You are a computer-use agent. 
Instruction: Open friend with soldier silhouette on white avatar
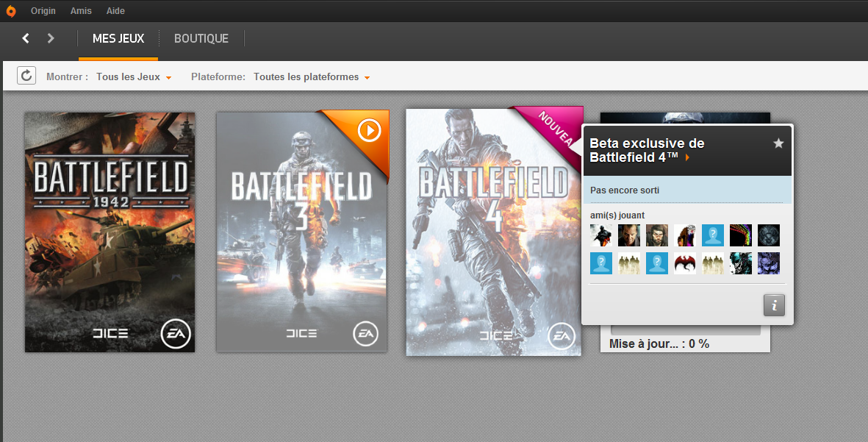[601, 235]
